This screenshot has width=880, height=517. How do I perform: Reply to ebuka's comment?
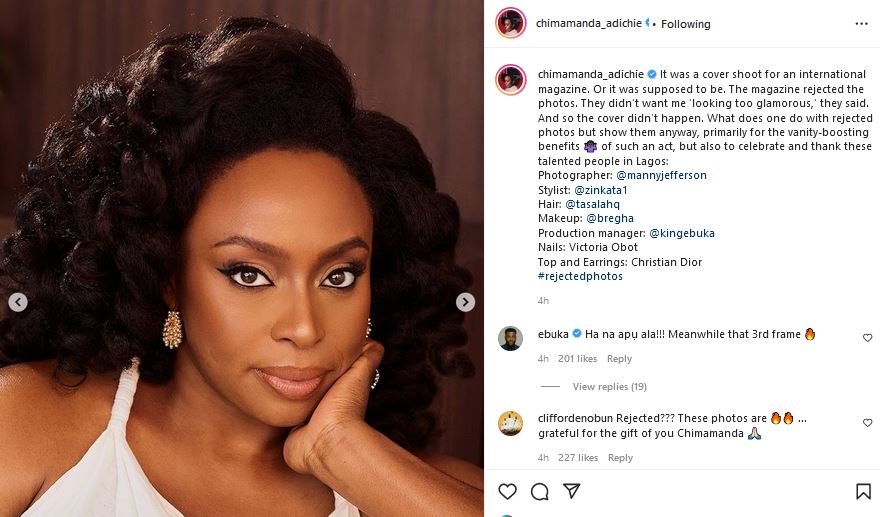tap(620, 359)
